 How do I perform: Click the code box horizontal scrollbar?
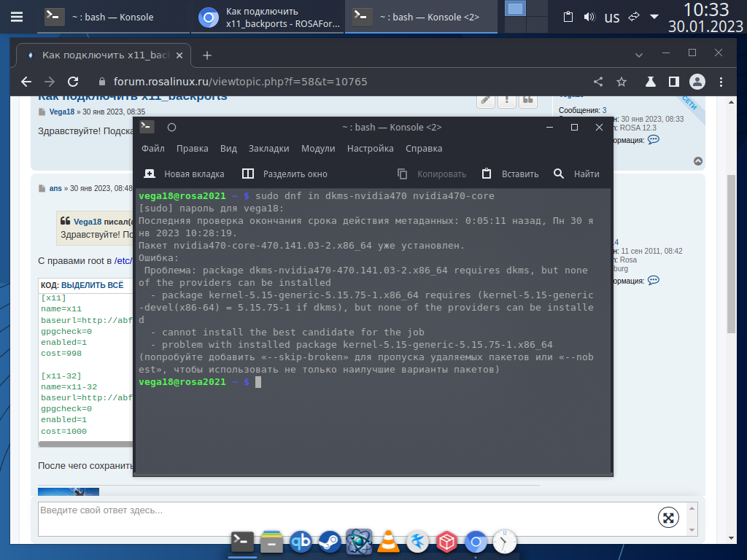(86, 444)
